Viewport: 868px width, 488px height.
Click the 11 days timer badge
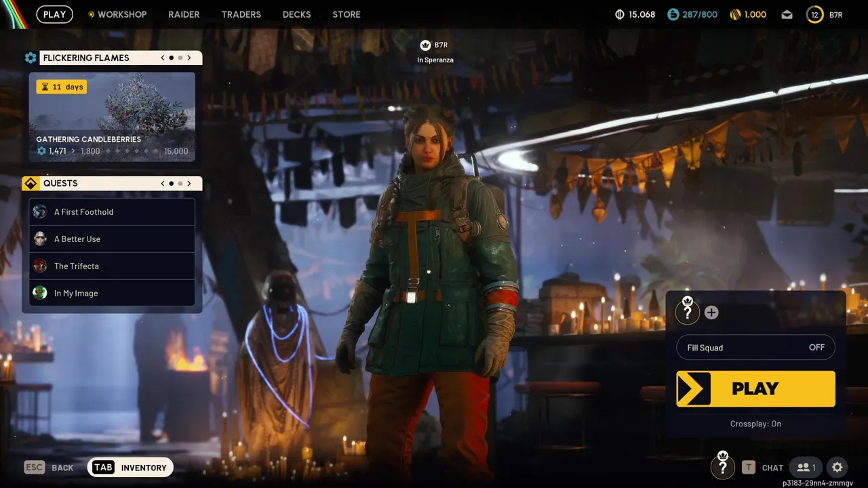[62, 87]
